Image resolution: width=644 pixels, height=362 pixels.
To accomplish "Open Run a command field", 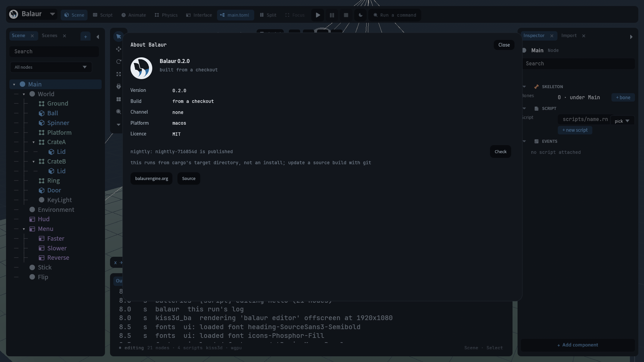I will 395,15.
